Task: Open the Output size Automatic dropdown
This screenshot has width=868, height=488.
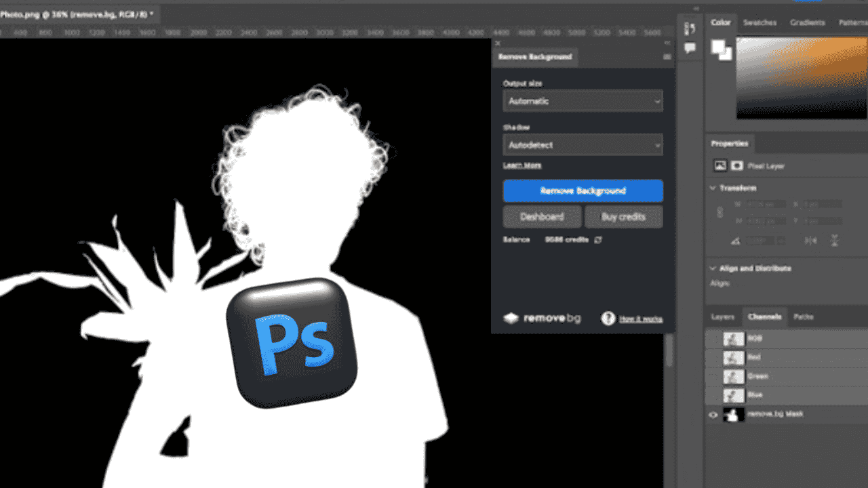Action: point(583,101)
